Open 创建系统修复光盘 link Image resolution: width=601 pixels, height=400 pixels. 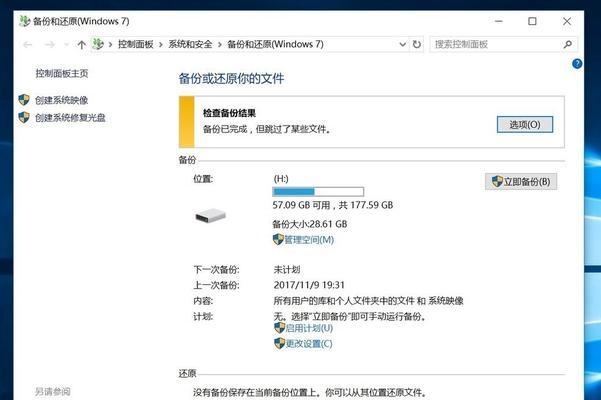[x=70, y=118]
